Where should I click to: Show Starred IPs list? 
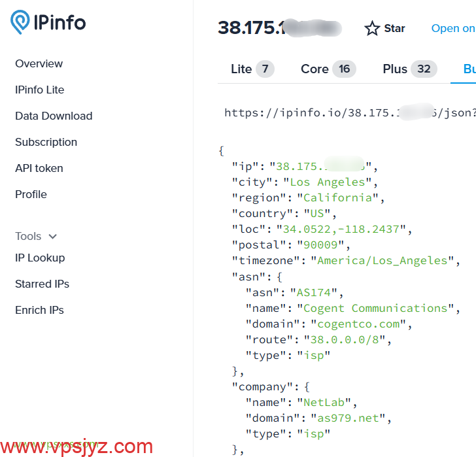click(42, 284)
